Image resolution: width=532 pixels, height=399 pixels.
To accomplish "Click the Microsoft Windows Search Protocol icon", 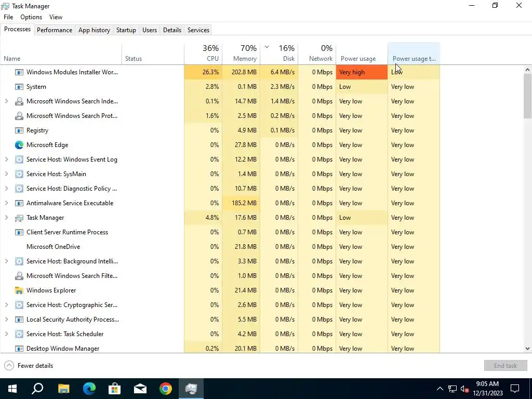I will click(x=19, y=116).
